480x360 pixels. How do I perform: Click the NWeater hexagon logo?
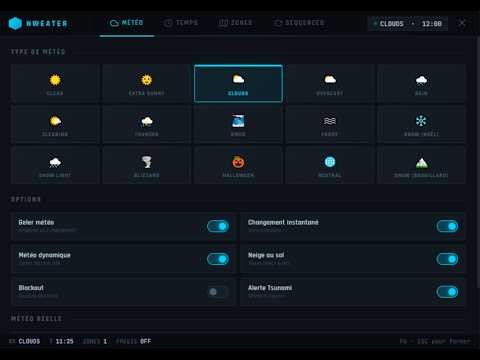tap(15, 23)
